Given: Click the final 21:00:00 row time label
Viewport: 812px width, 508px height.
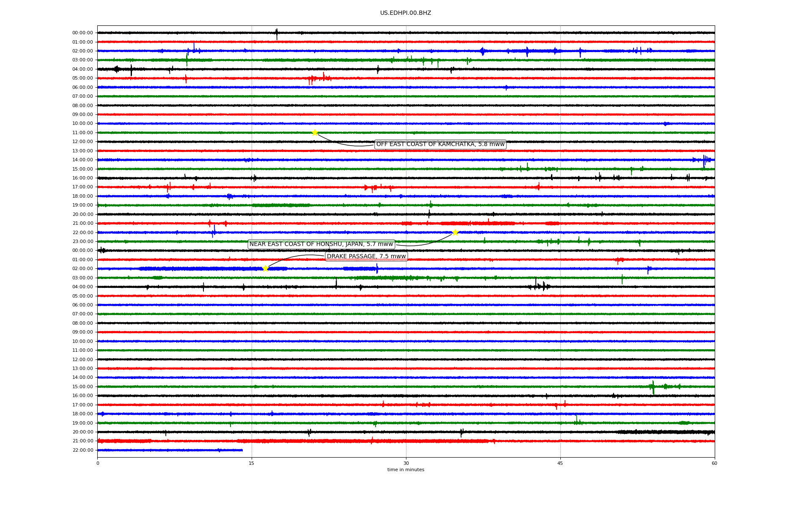Looking at the screenshot, I should [82, 441].
